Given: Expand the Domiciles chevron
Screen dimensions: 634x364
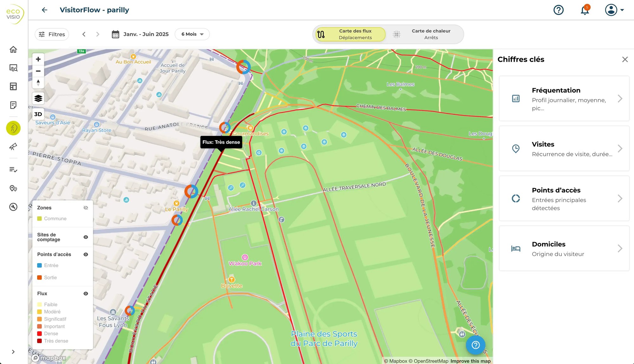Looking at the screenshot, I should [620, 248].
